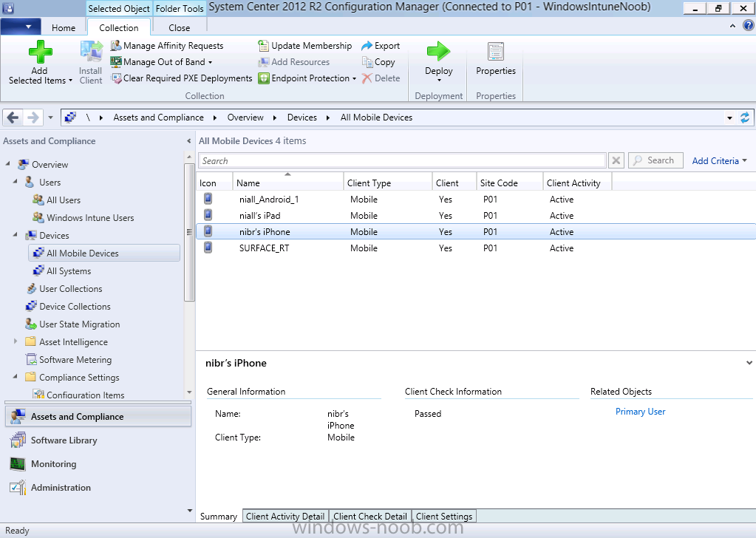Click in the Search input field
The height and width of the screenshot is (538, 756).
tap(402, 160)
